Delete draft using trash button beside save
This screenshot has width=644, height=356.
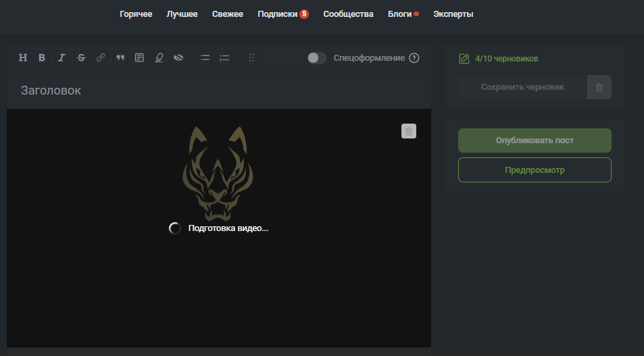click(599, 87)
